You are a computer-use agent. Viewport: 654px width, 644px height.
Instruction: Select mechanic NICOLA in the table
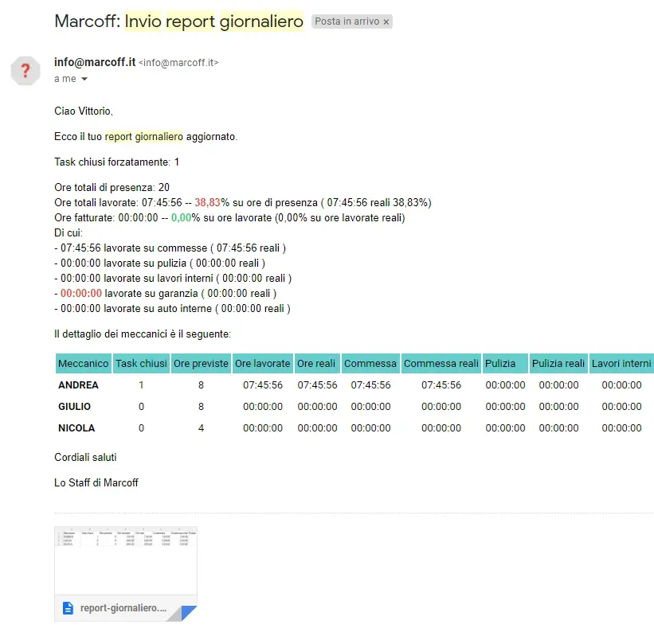pyautogui.click(x=76, y=428)
